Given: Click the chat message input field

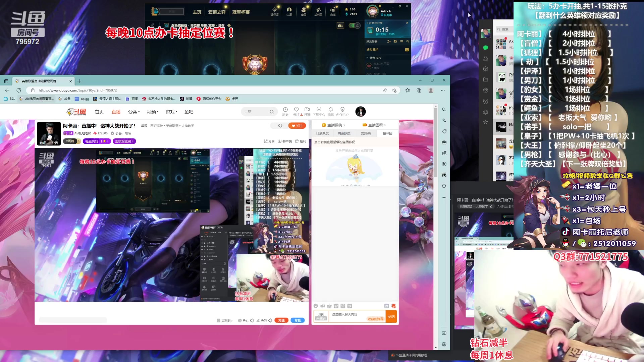Looking at the screenshot, I should [349, 314].
